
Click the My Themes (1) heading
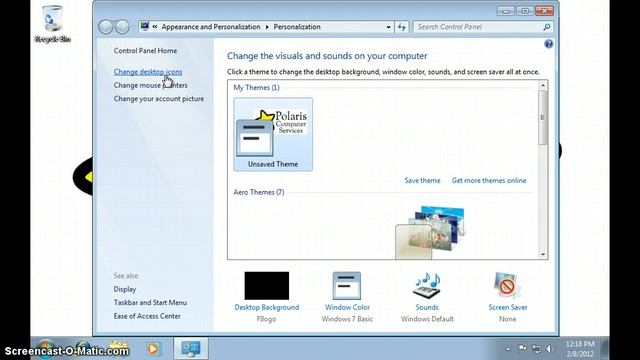pos(256,88)
